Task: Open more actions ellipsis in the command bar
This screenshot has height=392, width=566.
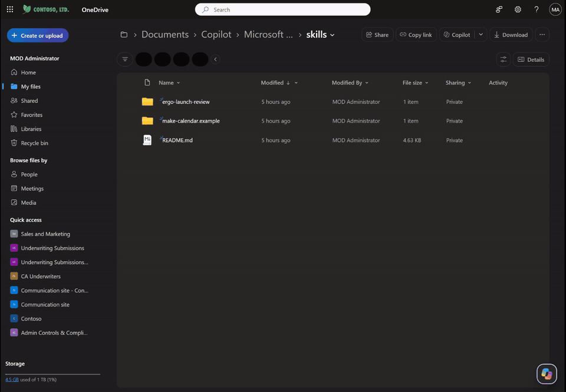Action: [x=542, y=35]
